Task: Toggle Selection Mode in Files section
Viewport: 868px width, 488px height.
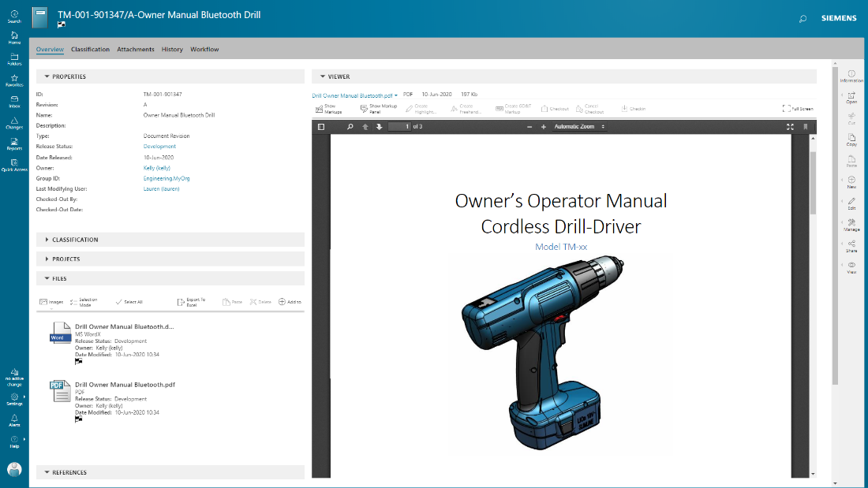Action: pyautogui.click(x=83, y=302)
